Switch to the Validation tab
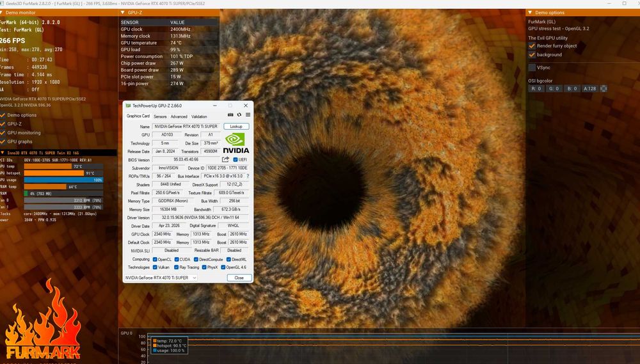The image size is (640, 364). coord(199,116)
